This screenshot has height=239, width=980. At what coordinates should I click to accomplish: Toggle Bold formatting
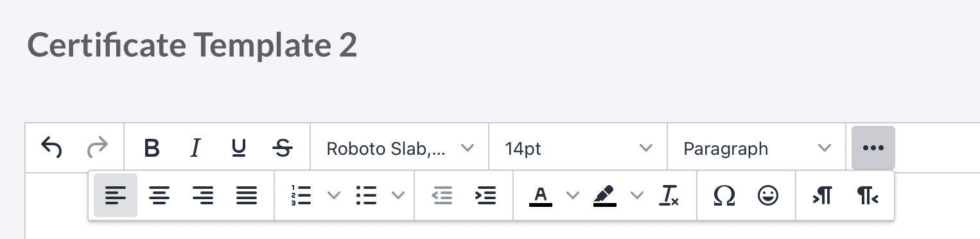tap(152, 148)
